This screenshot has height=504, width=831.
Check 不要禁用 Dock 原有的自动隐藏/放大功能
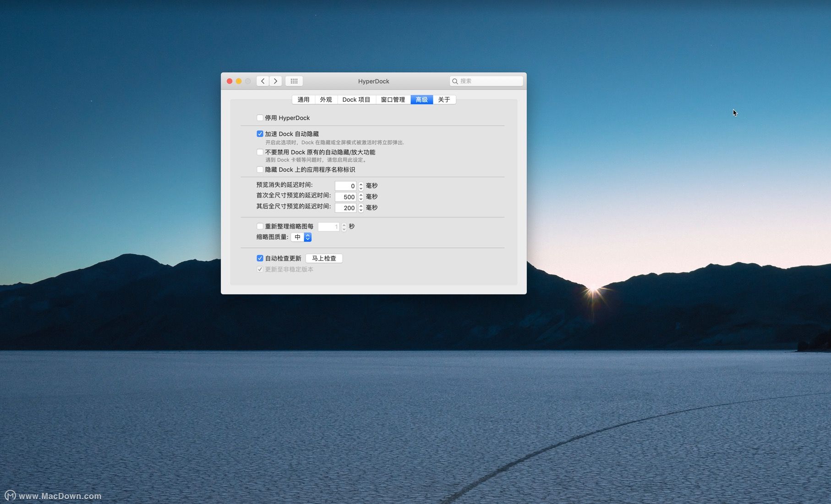pyautogui.click(x=260, y=152)
